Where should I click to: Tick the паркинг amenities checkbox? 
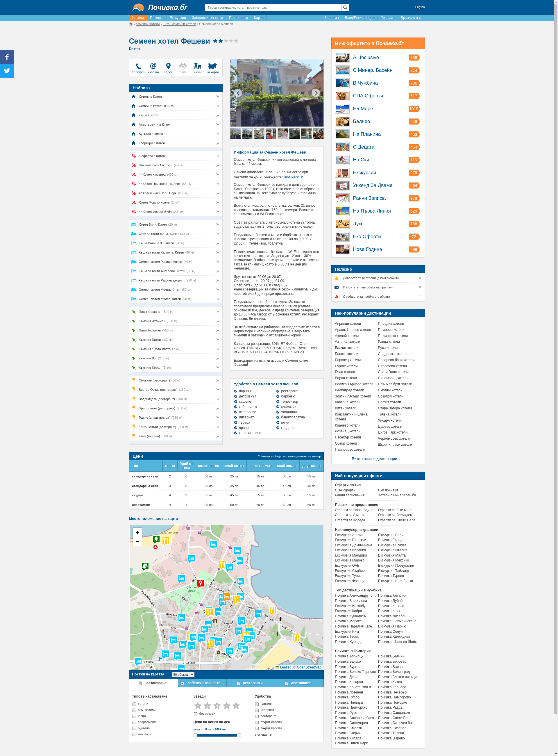(257, 704)
